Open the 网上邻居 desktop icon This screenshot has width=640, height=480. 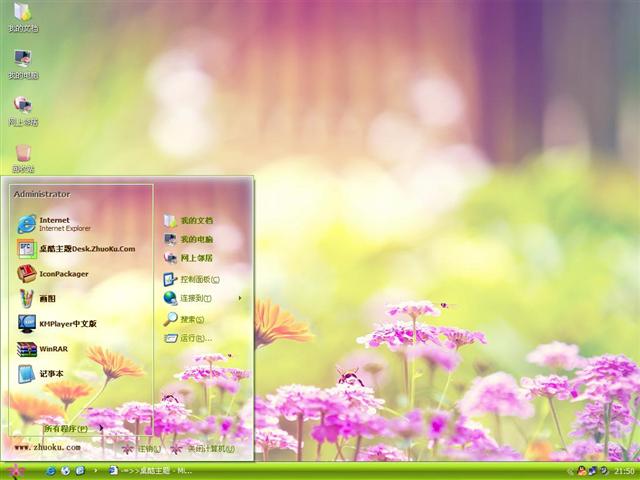click(x=23, y=111)
